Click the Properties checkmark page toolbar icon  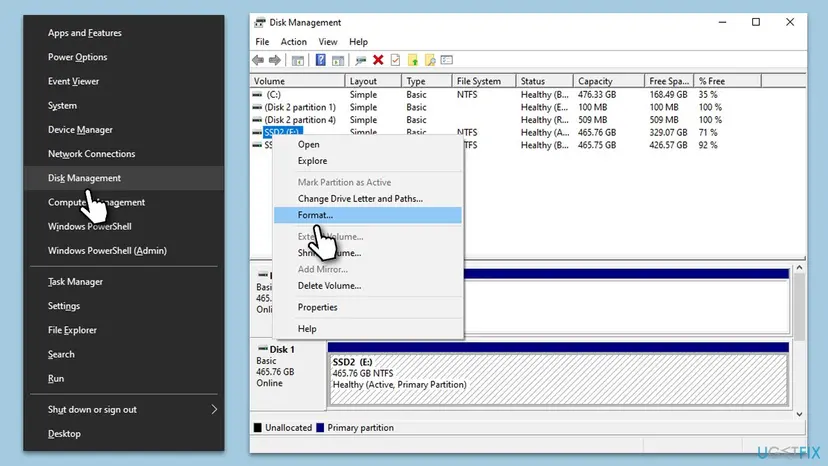pyautogui.click(x=396, y=60)
